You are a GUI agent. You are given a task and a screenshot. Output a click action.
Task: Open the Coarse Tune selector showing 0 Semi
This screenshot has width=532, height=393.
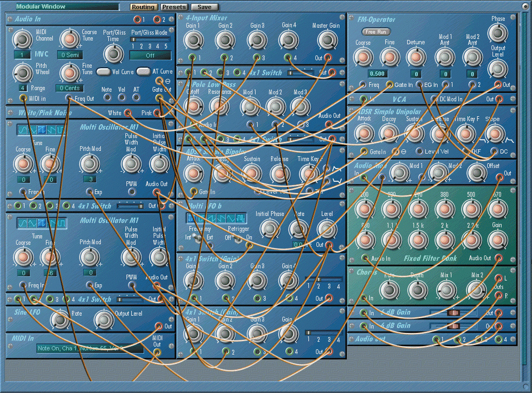(69, 55)
